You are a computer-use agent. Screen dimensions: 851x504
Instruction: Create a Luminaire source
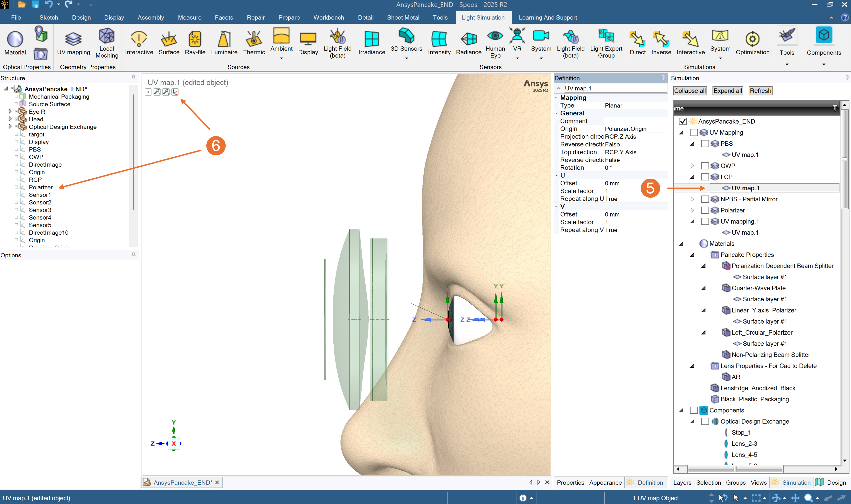(x=224, y=43)
